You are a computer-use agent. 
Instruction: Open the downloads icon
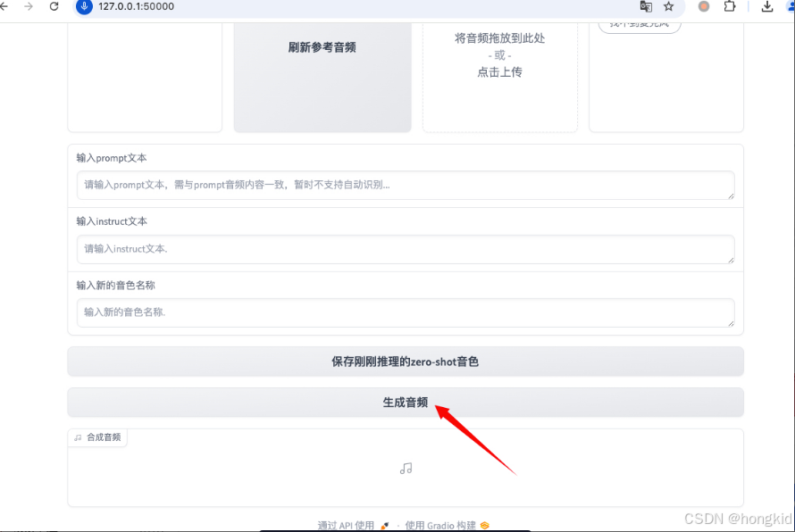click(767, 6)
